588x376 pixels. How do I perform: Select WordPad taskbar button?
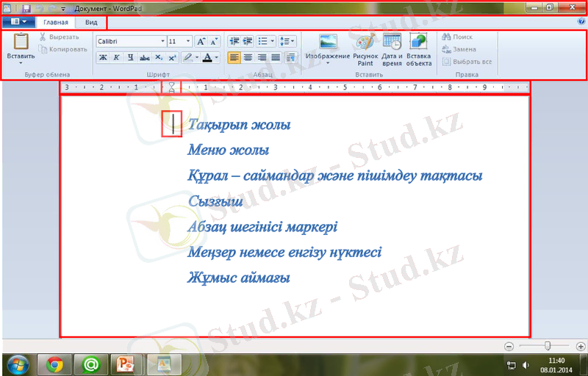pyautogui.click(x=164, y=365)
